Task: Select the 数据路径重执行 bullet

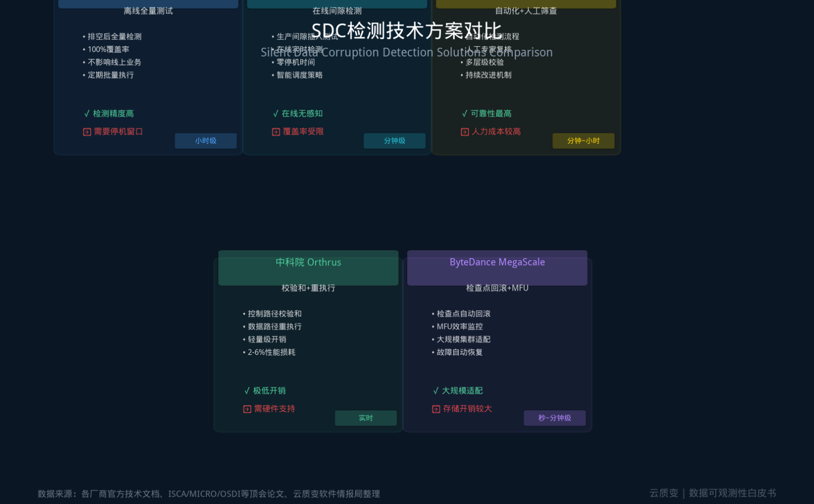Action: coord(272,327)
